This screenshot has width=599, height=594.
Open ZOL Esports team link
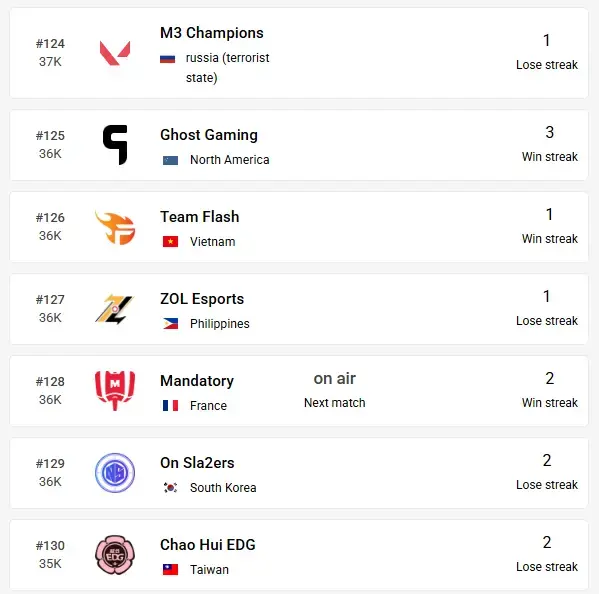202,299
